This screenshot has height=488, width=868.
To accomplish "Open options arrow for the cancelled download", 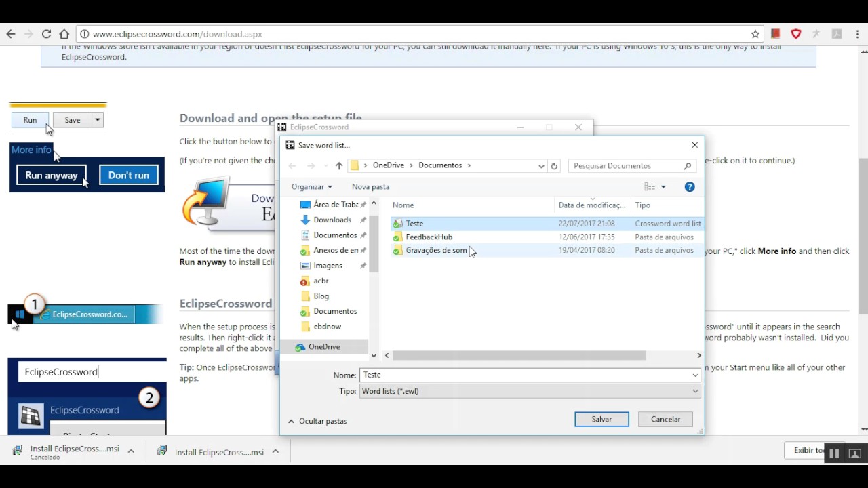I will pyautogui.click(x=131, y=451).
